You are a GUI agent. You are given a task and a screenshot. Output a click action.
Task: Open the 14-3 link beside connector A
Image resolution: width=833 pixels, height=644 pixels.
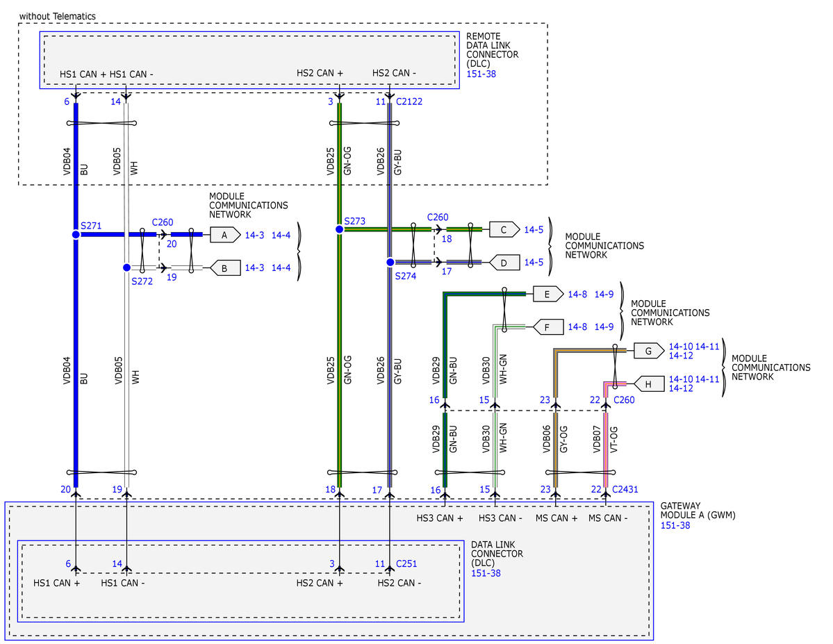point(255,236)
